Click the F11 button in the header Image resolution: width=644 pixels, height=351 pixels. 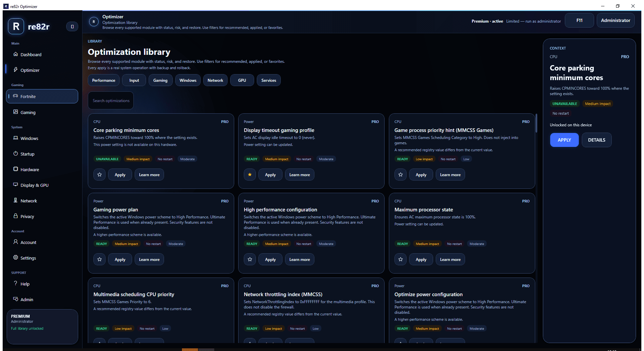coord(579,20)
